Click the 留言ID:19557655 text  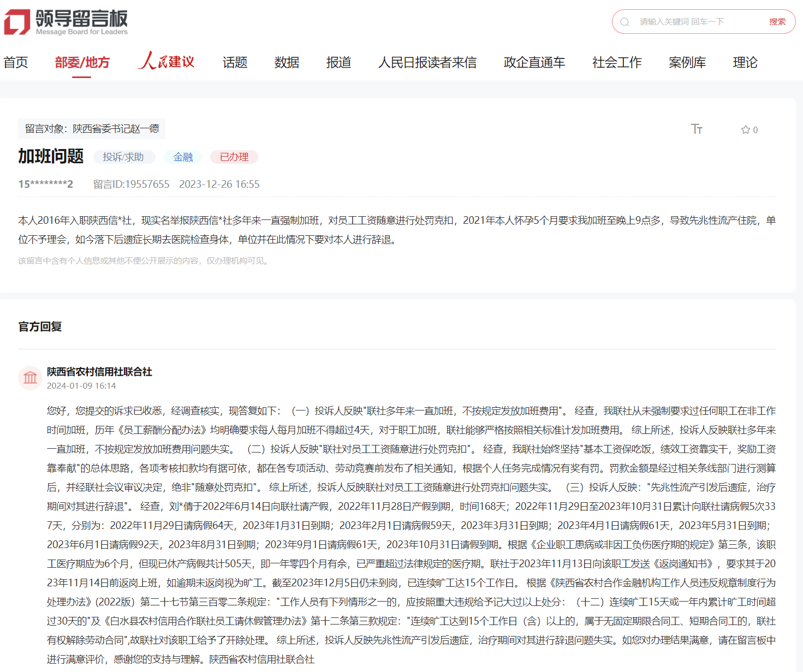click(132, 185)
